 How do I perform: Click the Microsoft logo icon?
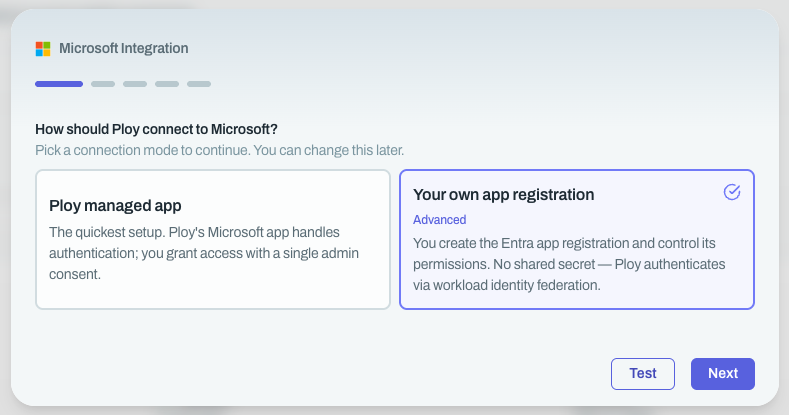point(43,49)
